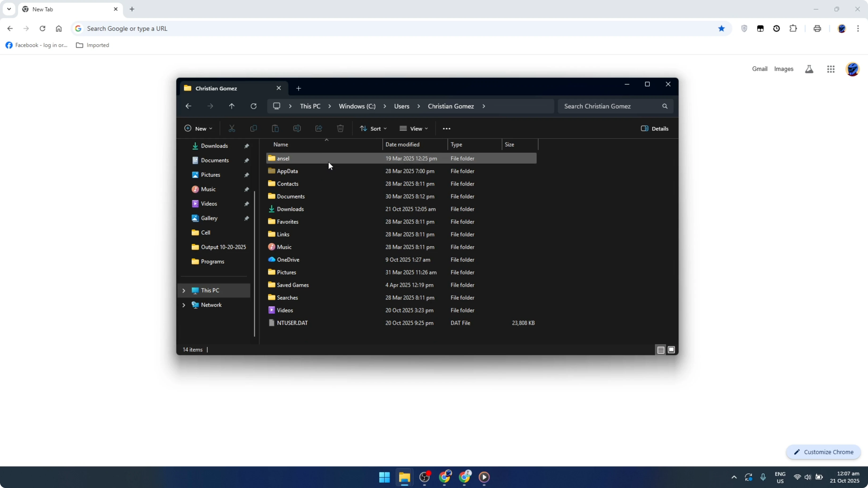Click the Cut scissors icon in Explorer toolbar
Viewport: 868px width, 488px height.
[232, 128]
